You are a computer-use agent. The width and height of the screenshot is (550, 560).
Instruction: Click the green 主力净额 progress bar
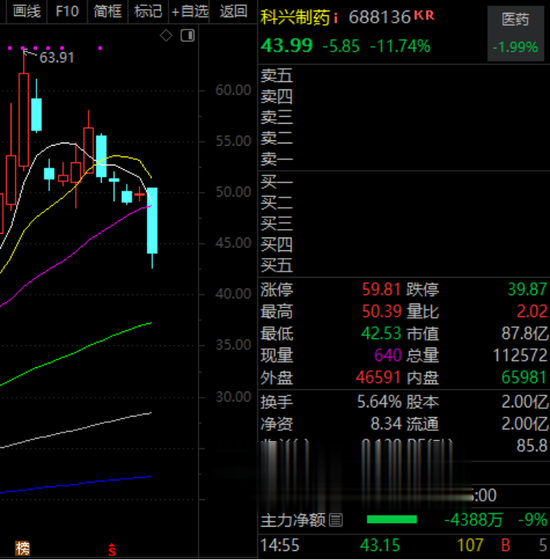coord(392,519)
